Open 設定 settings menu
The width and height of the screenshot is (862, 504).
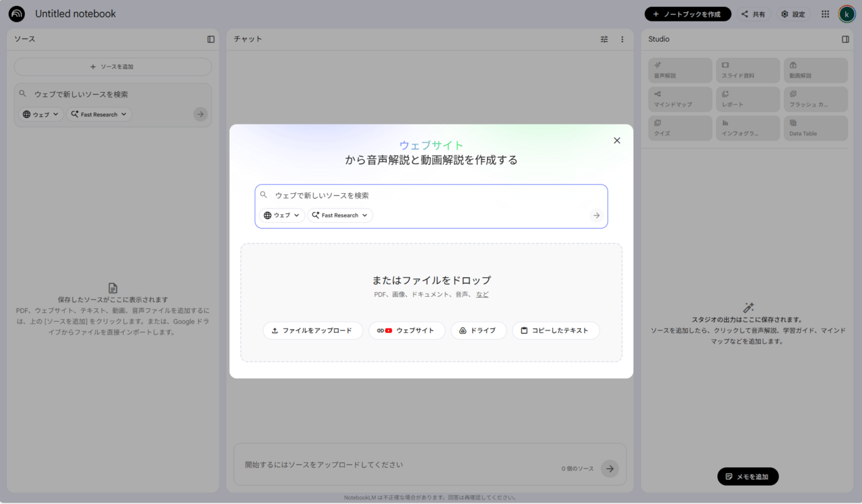click(x=793, y=14)
